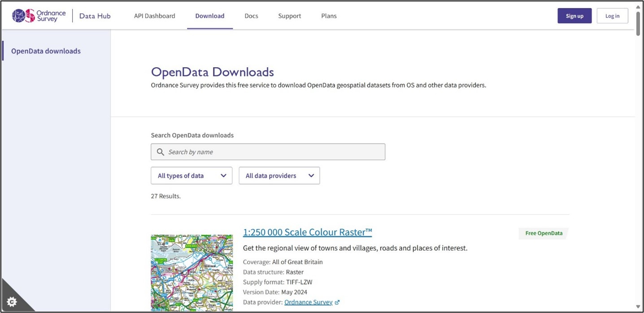The height and width of the screenshot is (313, 644).
Task: Select OpenData downloads in sidebar
Action: coord(46,51)
